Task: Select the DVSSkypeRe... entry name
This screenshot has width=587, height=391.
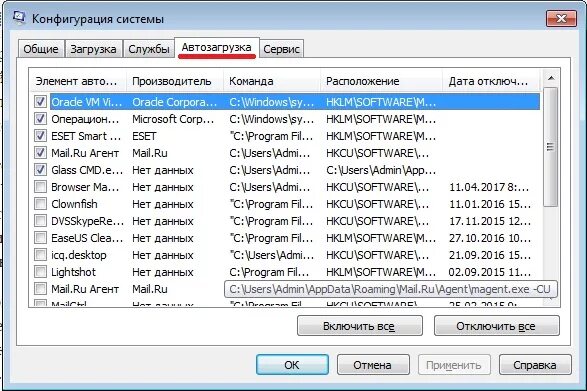Action: tap(87, 221)
